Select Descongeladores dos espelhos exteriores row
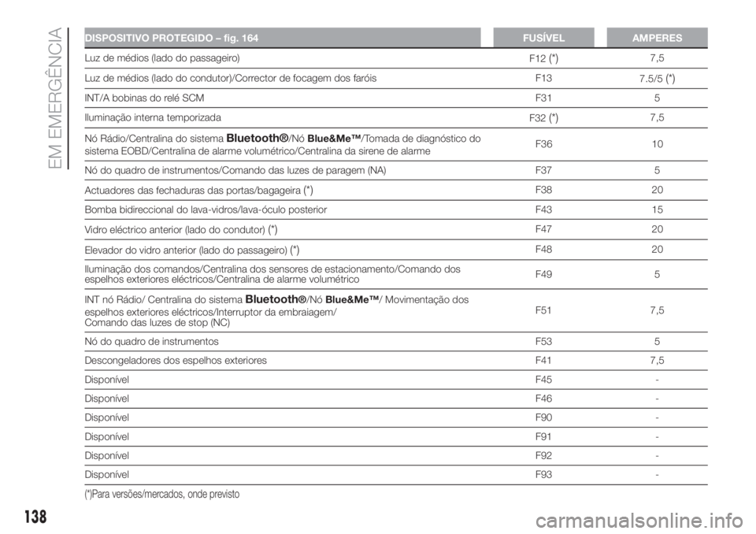The image size is (756, 534). tap(396, 361)
